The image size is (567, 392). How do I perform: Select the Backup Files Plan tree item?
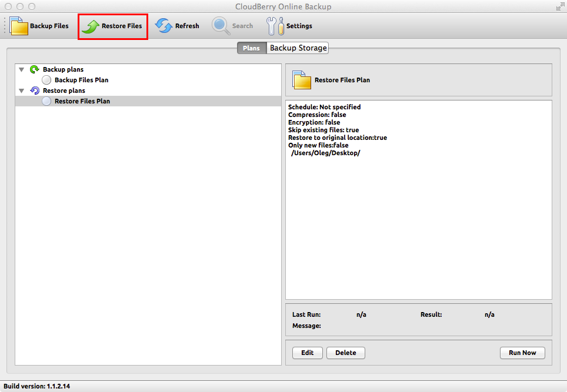click(x=81, y=80)
